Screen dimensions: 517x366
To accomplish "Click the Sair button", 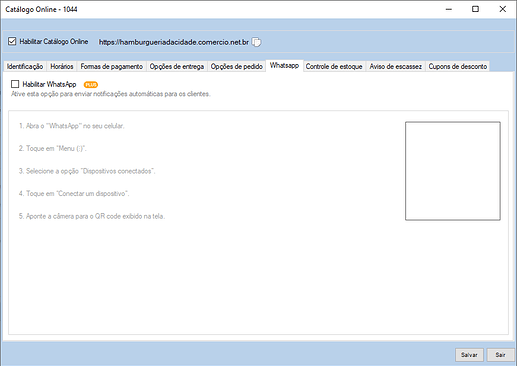I will (x=500, y=355).
